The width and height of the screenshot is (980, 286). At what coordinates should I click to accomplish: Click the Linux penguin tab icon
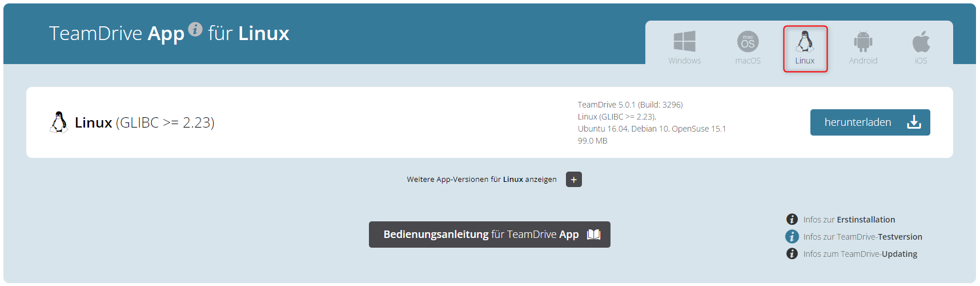[x=805, y=41]
